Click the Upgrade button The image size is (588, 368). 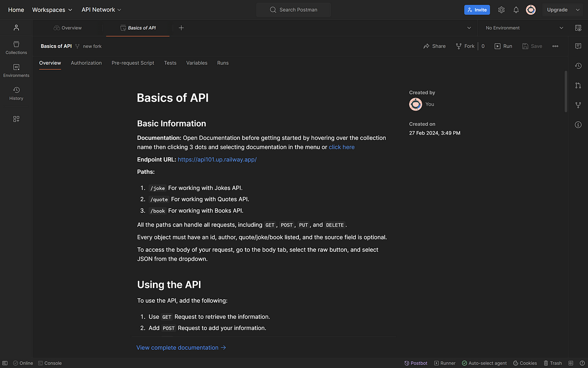557,10
